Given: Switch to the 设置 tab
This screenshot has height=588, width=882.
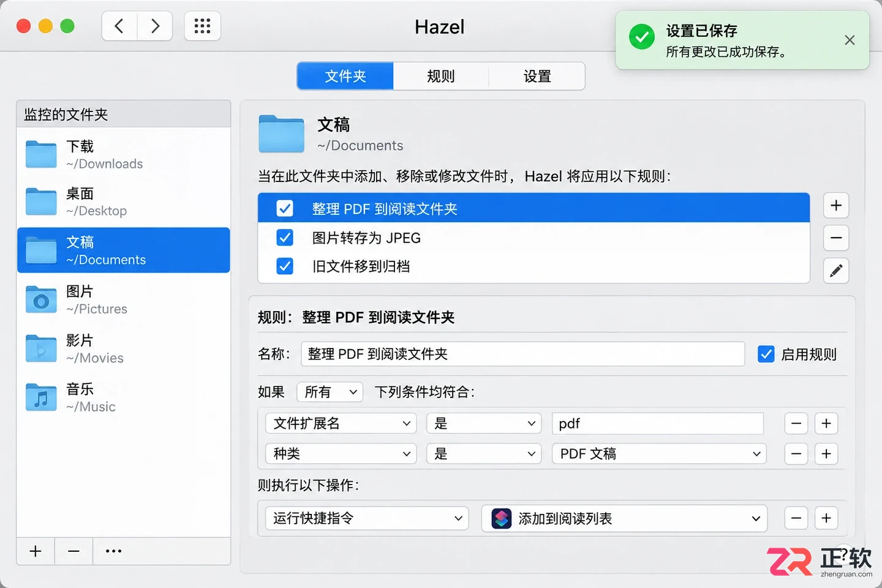Looking at the screenshot, I should click(537, 76).
